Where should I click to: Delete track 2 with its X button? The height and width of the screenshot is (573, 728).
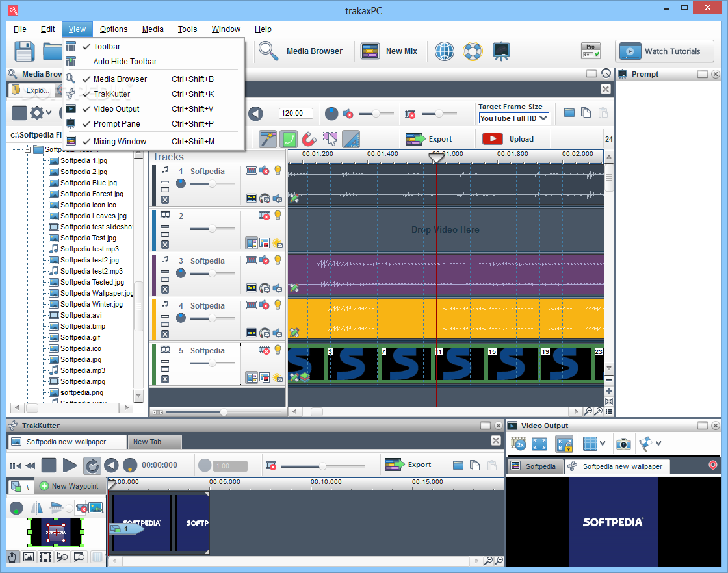click(165, 244)
